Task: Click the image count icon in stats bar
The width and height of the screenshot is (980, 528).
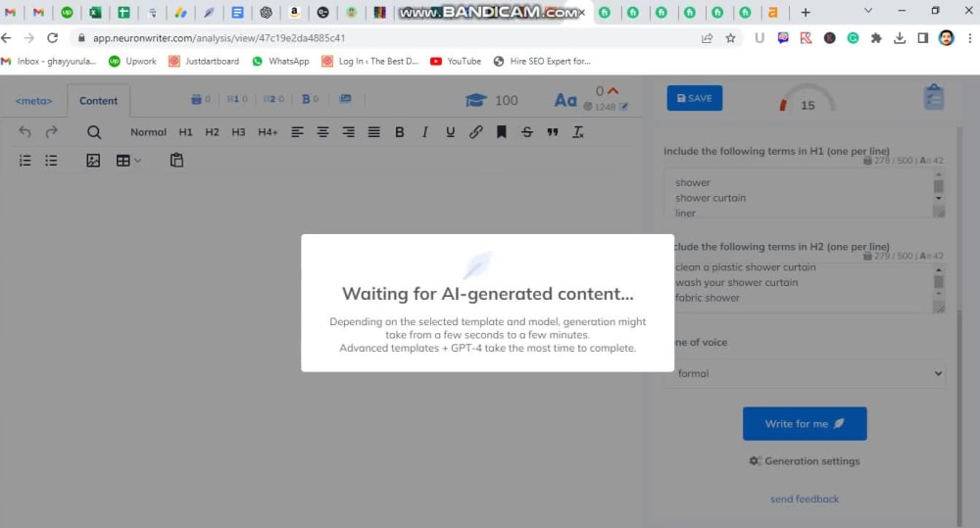Action: [345, 99]
